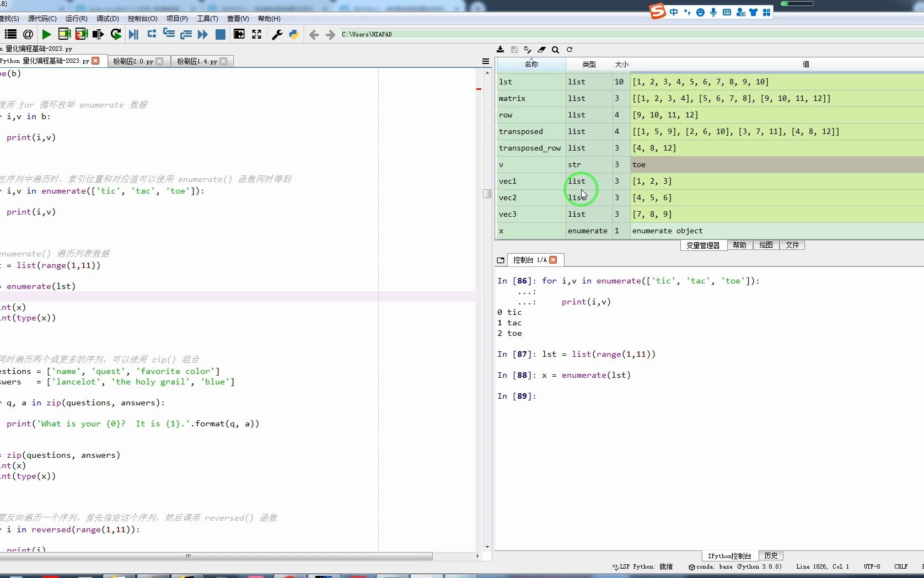Toggle Sogou Chinese/English input mode

point(674,12)
